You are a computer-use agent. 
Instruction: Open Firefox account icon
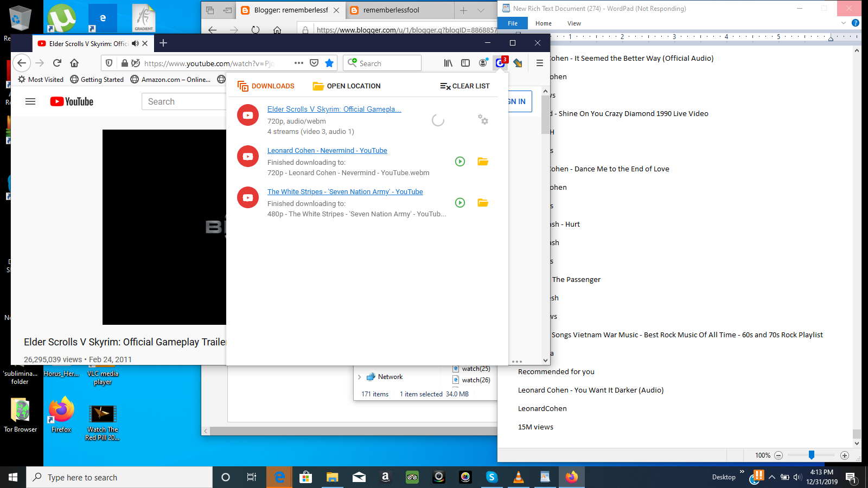pos(483,63)
